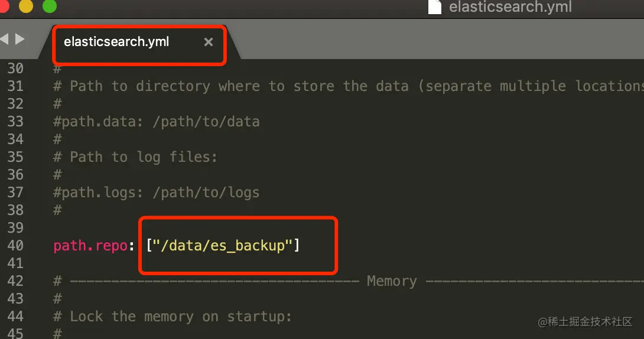Go to previous tab with left arrow
Image resolution: width=644 pixels, height=339 pixels.
click(4, 39)
